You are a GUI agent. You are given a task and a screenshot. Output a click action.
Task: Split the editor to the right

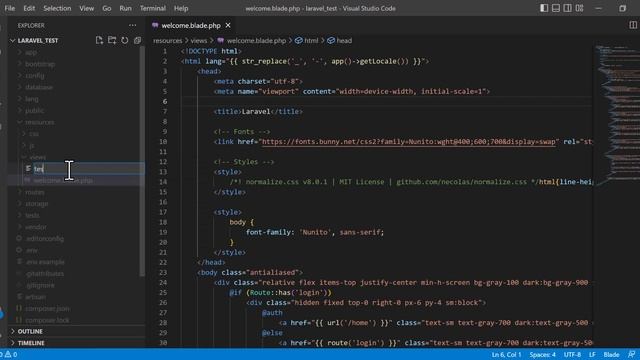(x=633, y=25)
